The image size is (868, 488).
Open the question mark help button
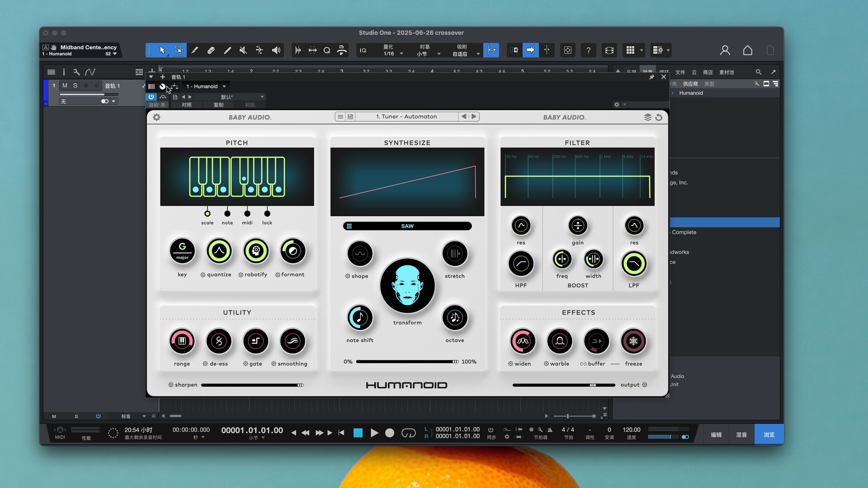(589, 50)
